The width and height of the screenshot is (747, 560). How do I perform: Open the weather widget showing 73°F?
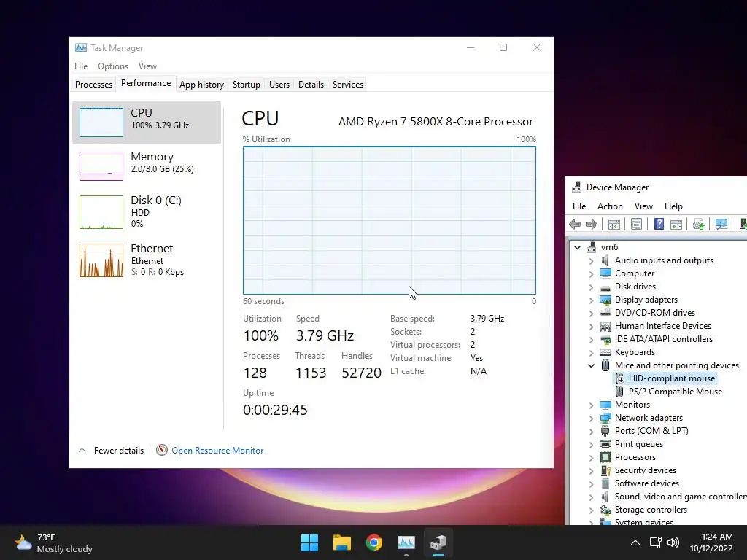point(53,542)
